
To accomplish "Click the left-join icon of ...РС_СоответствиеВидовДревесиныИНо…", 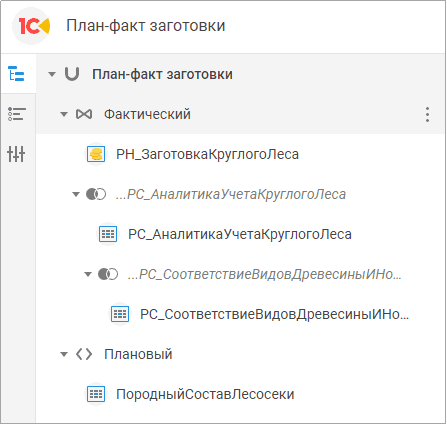I will click(108, 274).
